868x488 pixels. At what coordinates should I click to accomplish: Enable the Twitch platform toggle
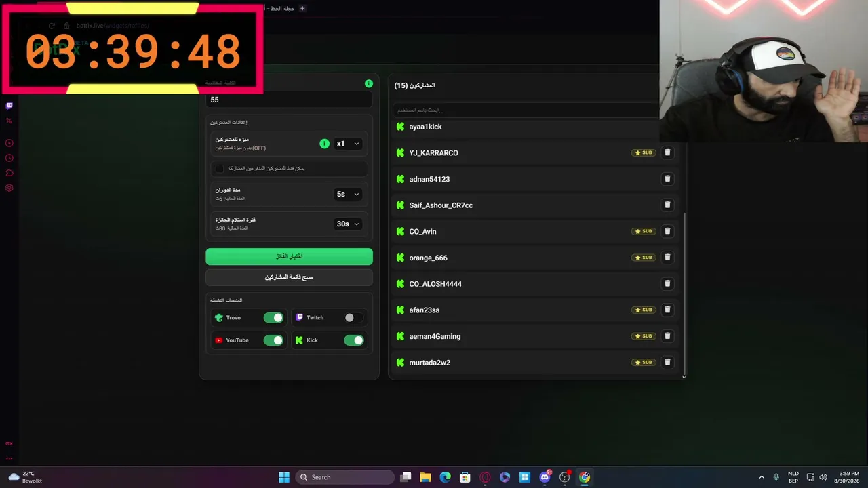[353, 317]
